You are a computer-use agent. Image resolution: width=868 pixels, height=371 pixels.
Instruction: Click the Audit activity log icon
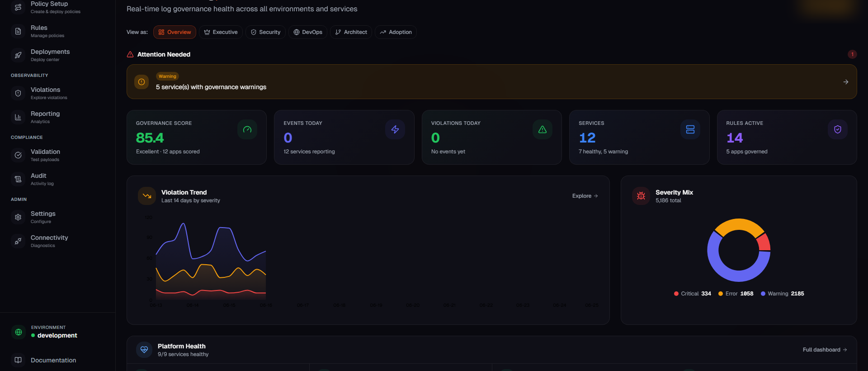[18, 179]
